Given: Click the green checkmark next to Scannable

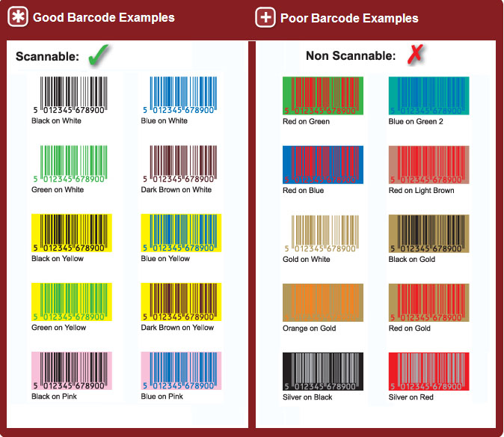Looking at the screenshot, I should (x=99, y=55).
